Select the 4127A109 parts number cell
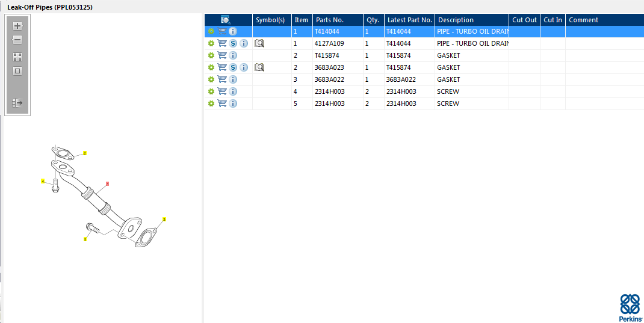This screenshot has width=644, height=323. coord(338,43)
